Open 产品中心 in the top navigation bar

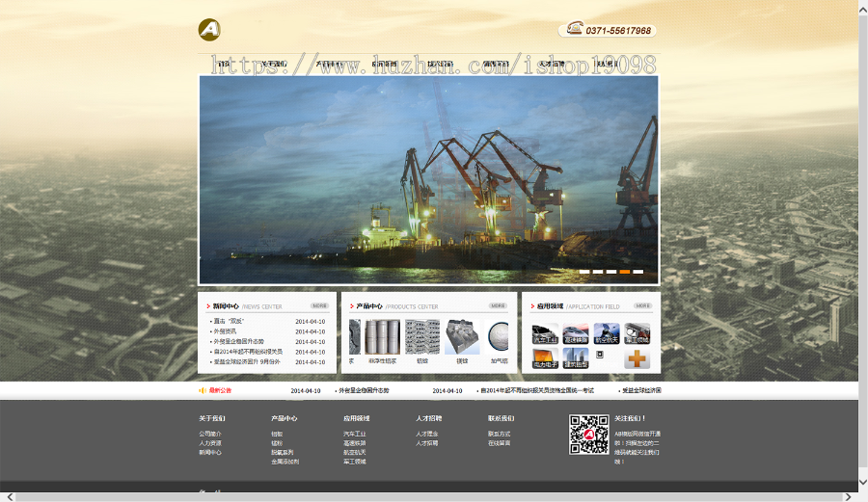(329, 64)
